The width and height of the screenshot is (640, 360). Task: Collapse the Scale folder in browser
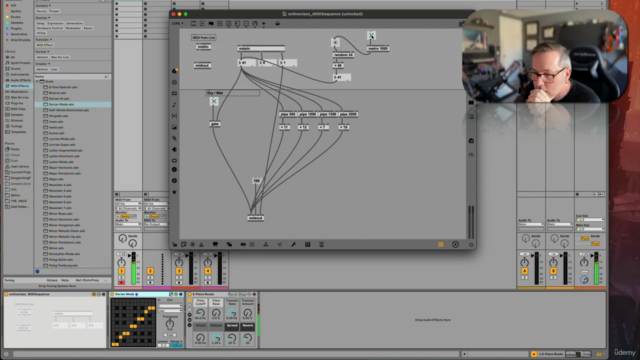pos(38,81)
